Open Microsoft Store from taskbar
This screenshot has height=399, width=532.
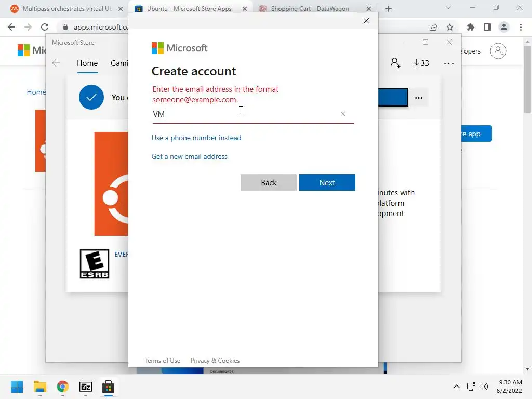108,387
